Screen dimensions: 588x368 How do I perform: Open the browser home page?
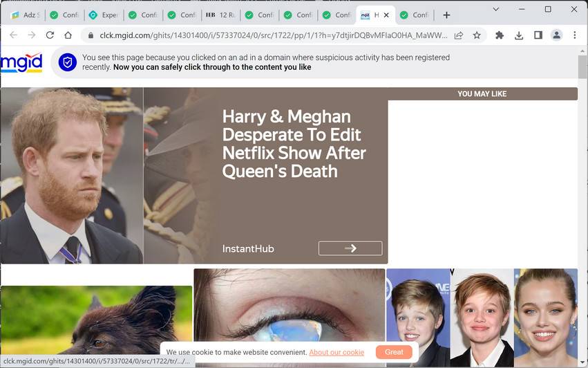(x=68, y=35)
